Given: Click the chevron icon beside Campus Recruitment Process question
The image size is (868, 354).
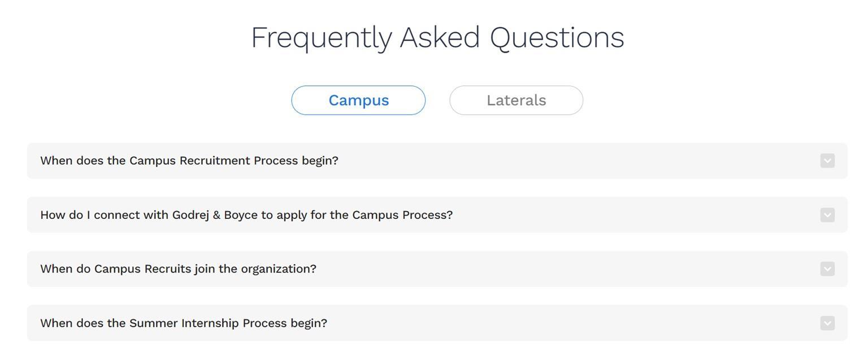Looking at the screenshot, I should [x=827, y=161].
